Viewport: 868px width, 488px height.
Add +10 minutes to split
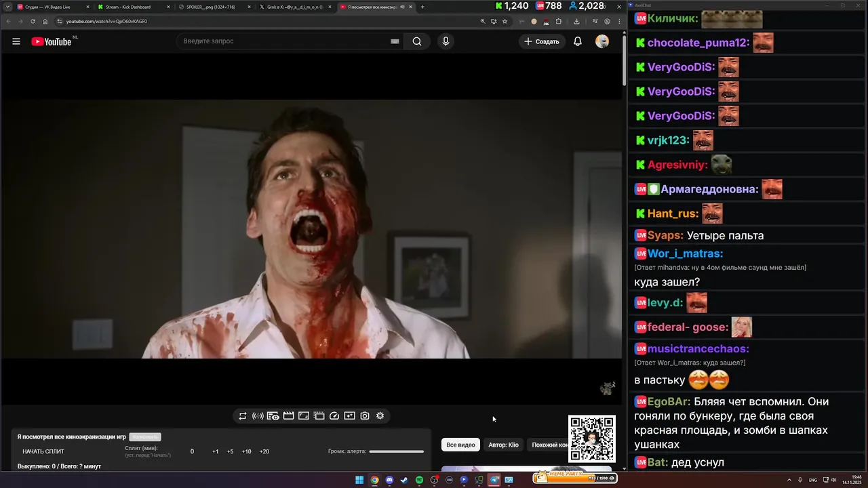tap(246, 451)
